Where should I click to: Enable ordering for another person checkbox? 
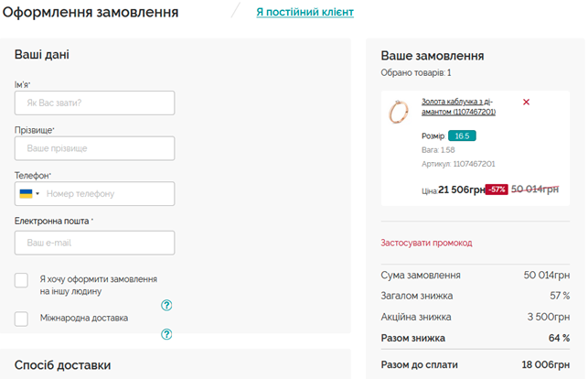click(x=21, y=280)
